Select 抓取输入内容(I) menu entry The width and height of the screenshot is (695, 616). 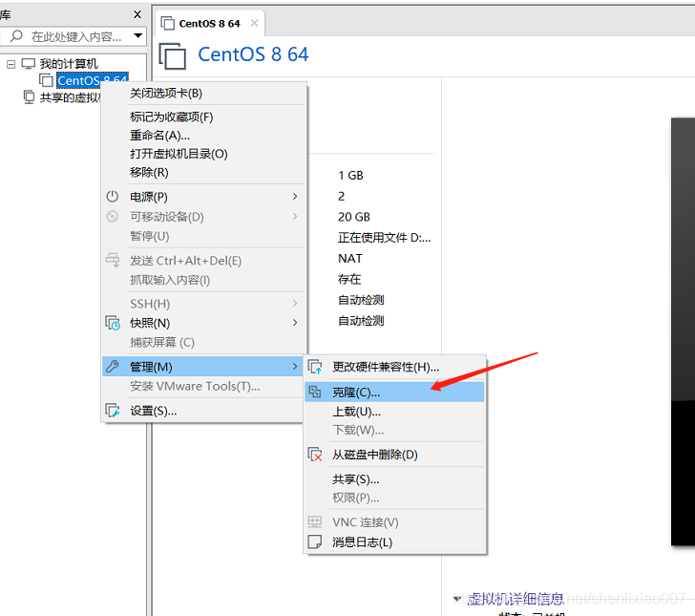click(x=203, y=280)
